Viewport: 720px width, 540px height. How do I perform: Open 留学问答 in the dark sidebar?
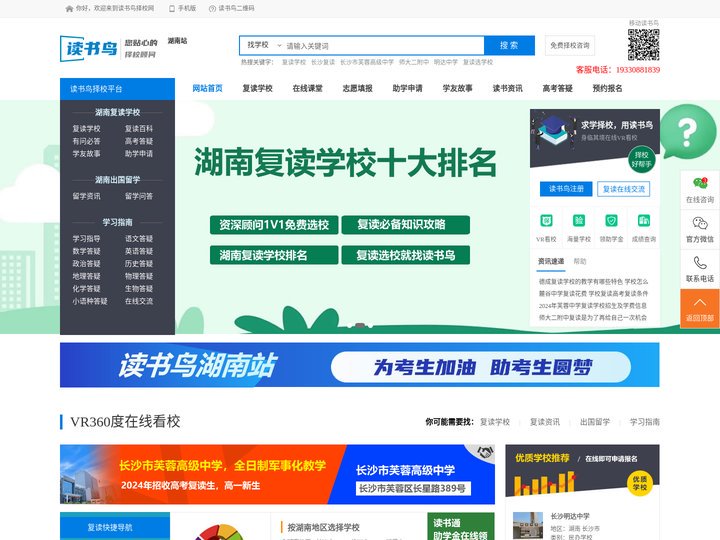coord(139,196)
